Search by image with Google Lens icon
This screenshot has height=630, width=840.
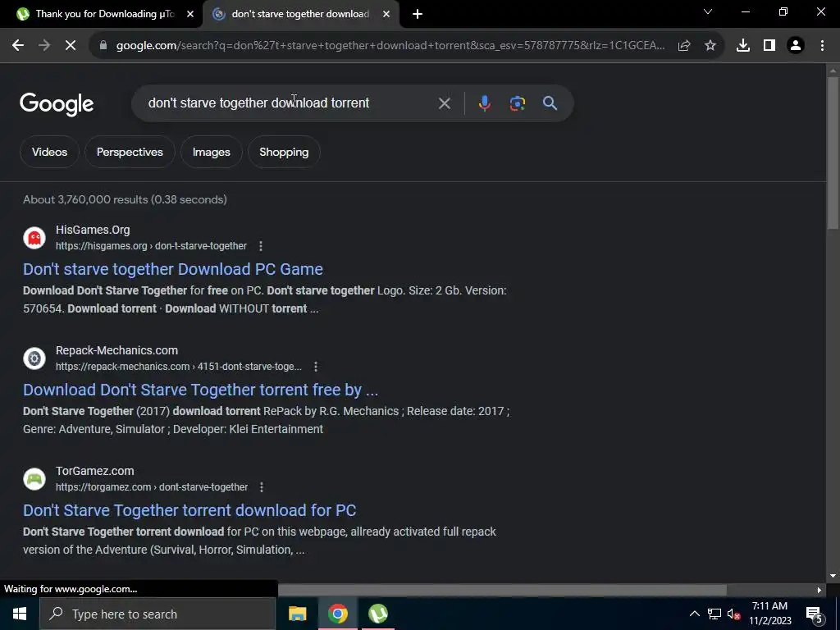[518, 103]
